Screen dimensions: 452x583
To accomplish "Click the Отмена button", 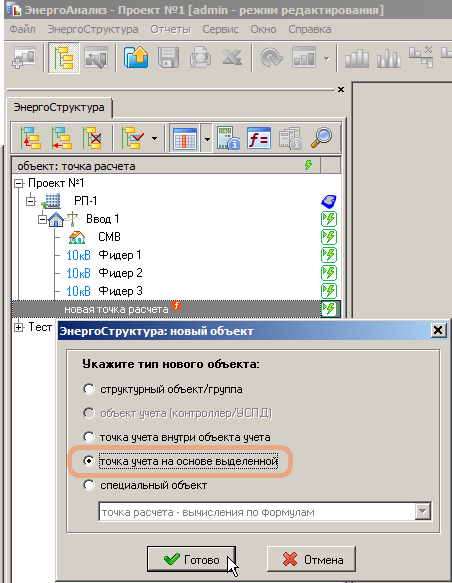I will (311, 559).
